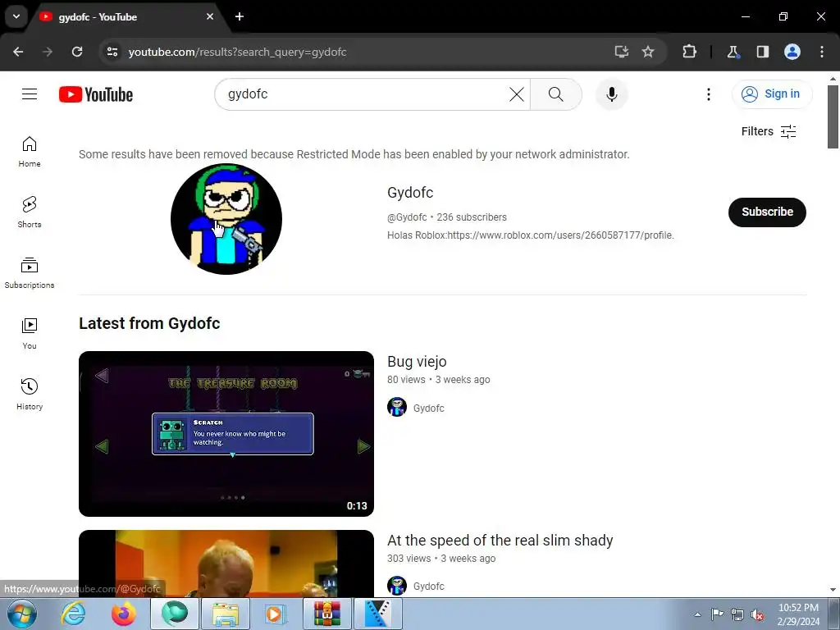Select the gydofc - YouTube tab

point(127,16)
